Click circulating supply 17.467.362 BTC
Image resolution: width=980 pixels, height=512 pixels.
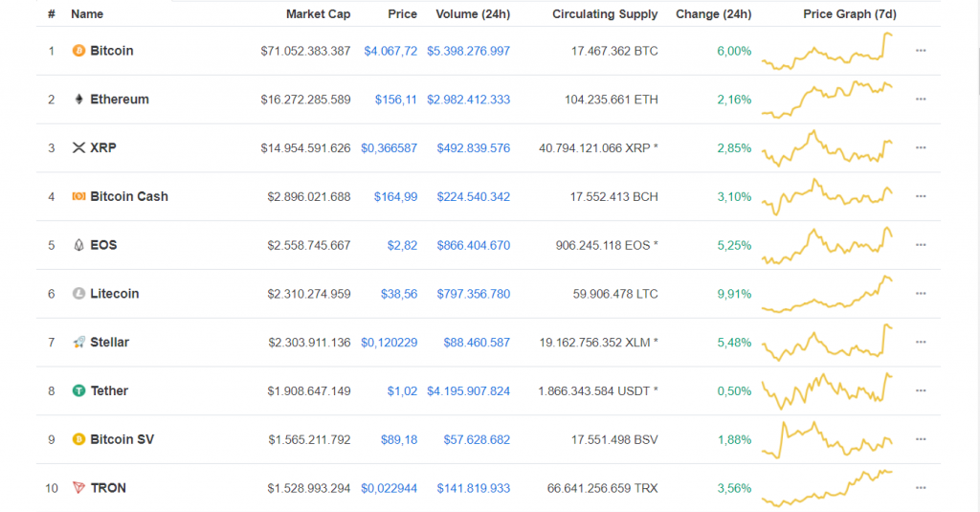[x=614, y=51]
